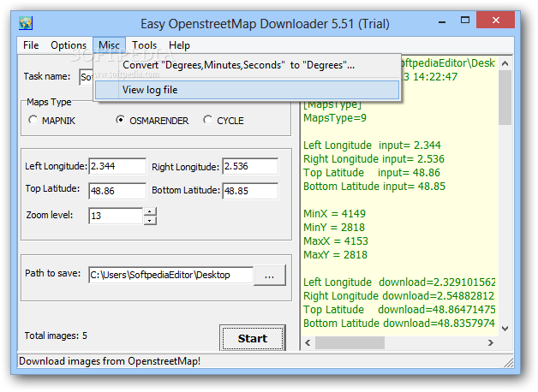Viewport: 538px width, 392px height.
Task: Click the Task name input field
Action: tap(87, 77)
